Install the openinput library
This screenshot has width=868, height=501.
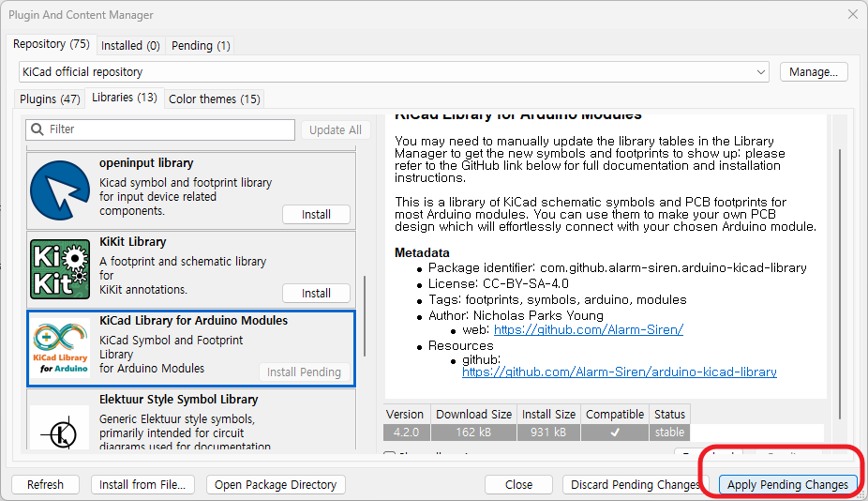[x=316, y=215]
